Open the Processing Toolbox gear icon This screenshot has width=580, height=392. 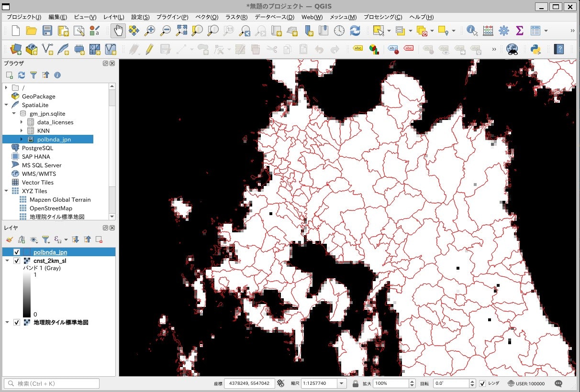coord(504,30)
